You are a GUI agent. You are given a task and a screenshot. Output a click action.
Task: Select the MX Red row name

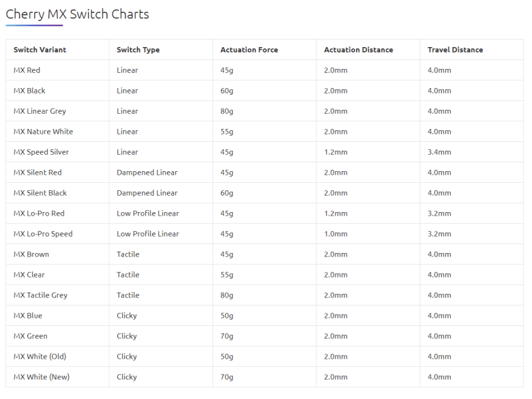pos(27,70)
